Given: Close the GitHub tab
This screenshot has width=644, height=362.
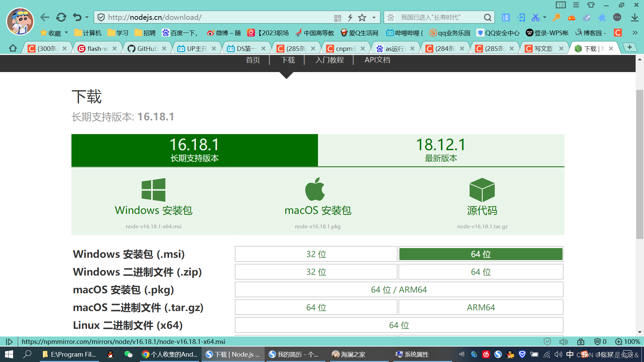Looking at the screenshot, I should [164, 49].
